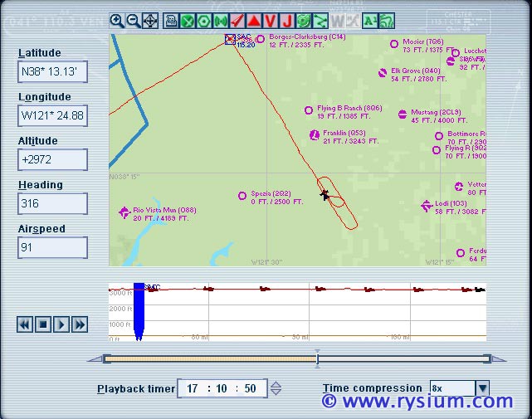Click the playback position slider handle
The image size is (532, 419).
coord(316,358)
